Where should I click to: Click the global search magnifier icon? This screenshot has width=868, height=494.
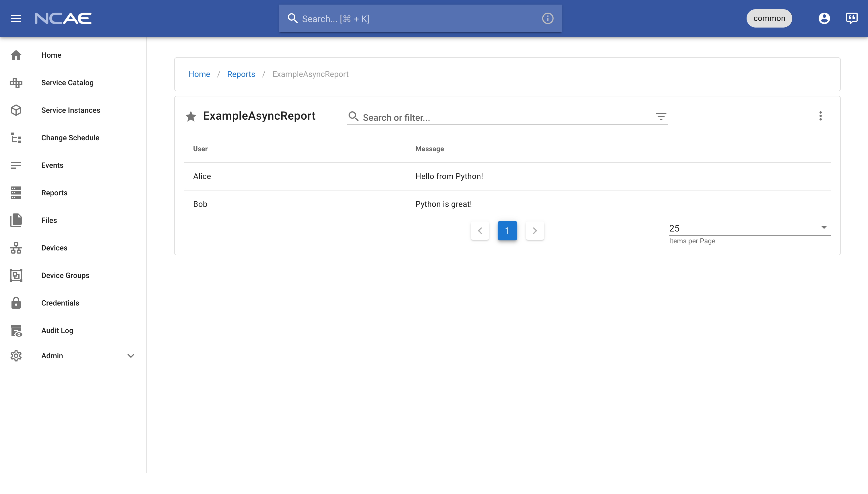pyautogui.click(x=292, y=18)
